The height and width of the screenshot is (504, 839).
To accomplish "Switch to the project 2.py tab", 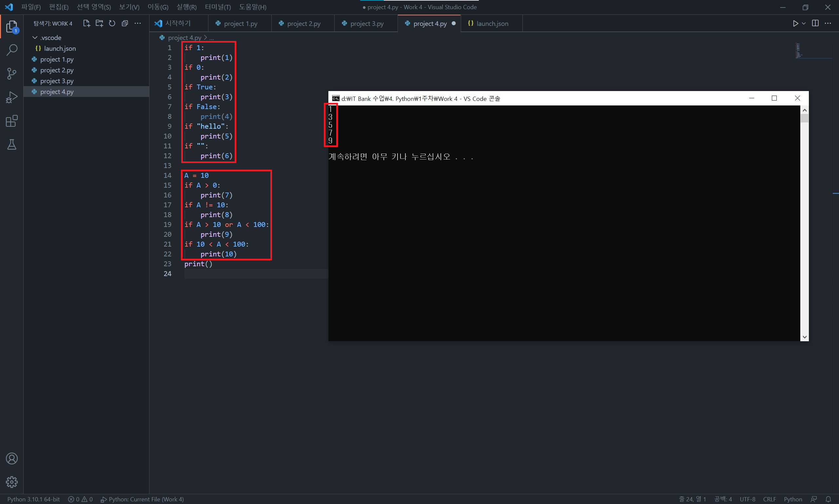I will pyautogui.click(x=303, y=24).
